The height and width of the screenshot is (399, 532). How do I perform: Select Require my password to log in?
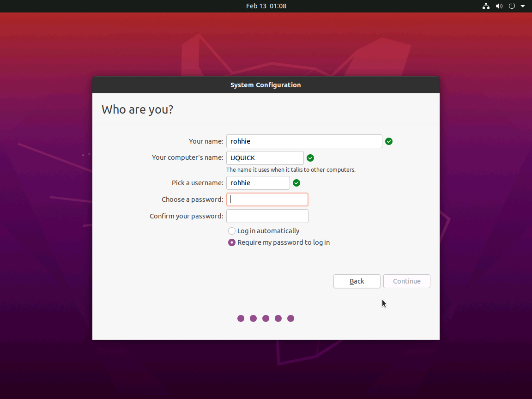tap(279, 242)
